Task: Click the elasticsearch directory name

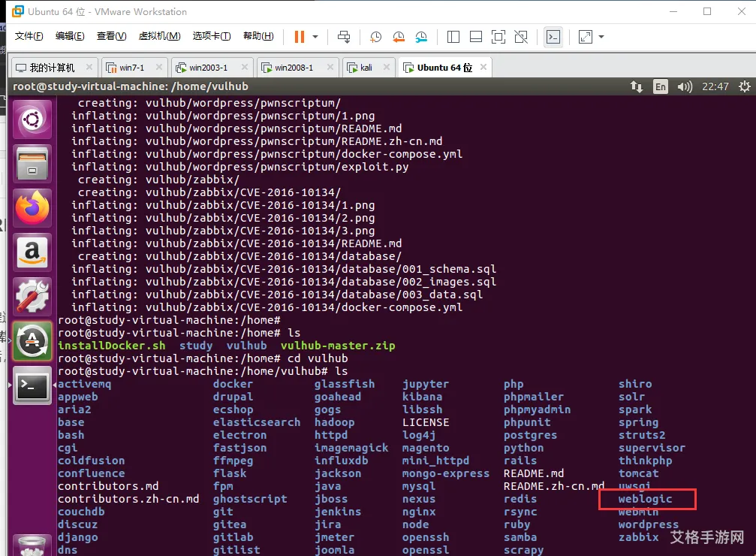Action: [257, 422]
